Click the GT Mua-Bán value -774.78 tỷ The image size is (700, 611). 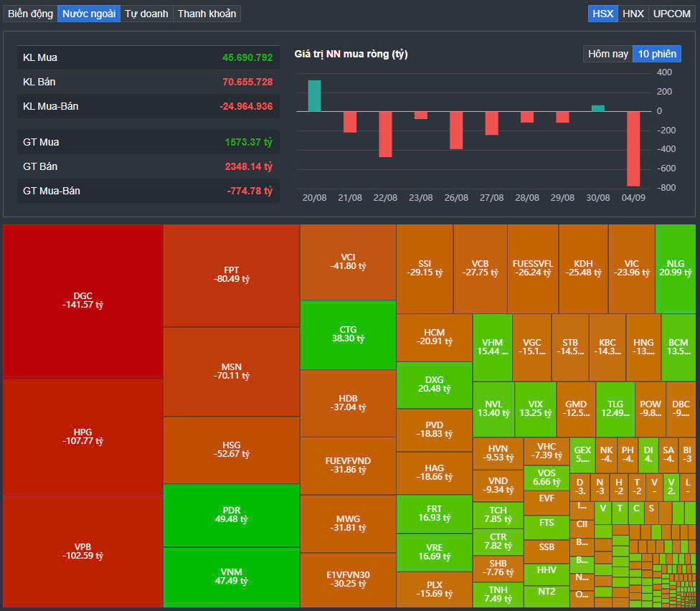click(x=250, y=191)
